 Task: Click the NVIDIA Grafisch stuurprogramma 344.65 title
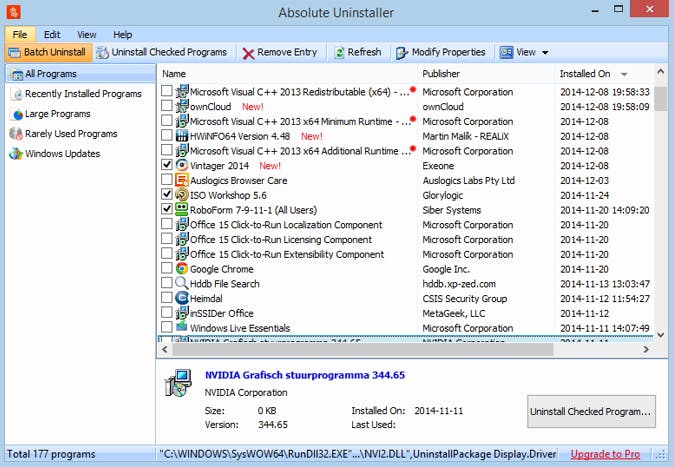305,375
